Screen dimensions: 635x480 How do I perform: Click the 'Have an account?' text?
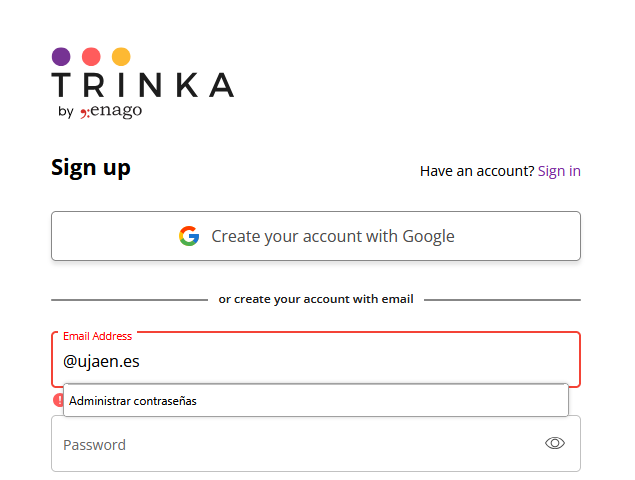(477, 171)
